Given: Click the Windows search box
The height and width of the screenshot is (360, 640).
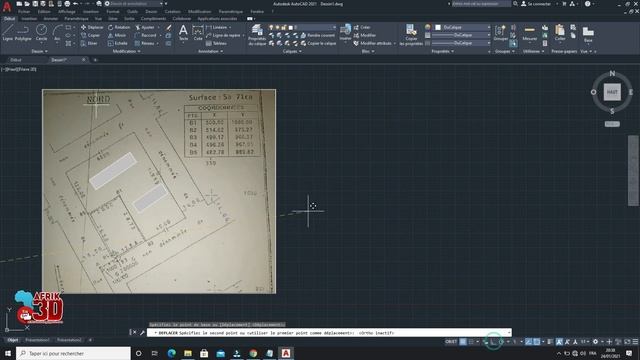Looking at the screenshot, I should pos(73,353).
